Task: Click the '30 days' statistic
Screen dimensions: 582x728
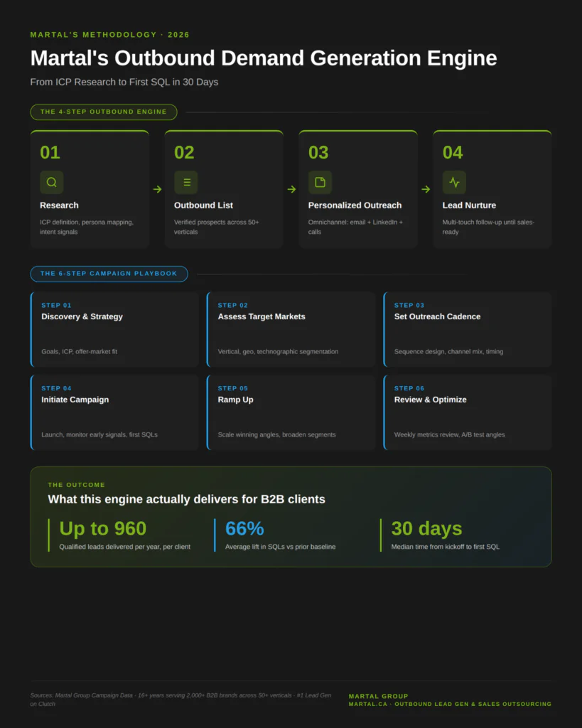Action: pos(426,528)
